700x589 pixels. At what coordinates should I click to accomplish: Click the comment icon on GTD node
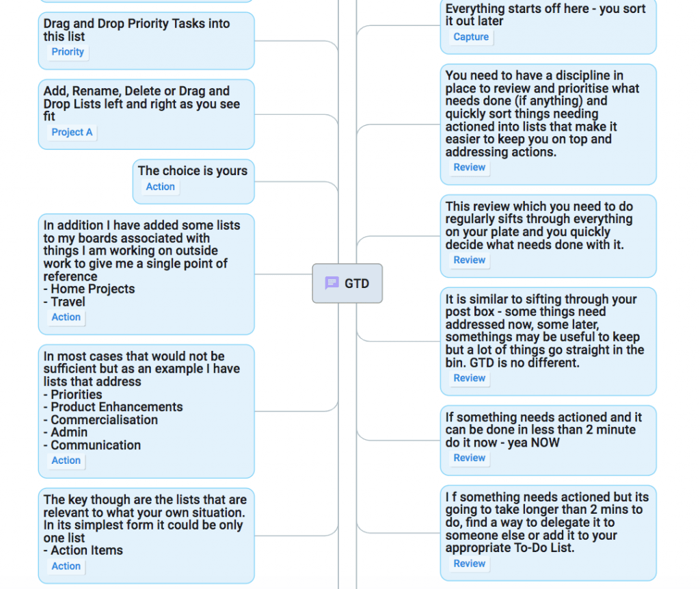click(x=332, y=283)
